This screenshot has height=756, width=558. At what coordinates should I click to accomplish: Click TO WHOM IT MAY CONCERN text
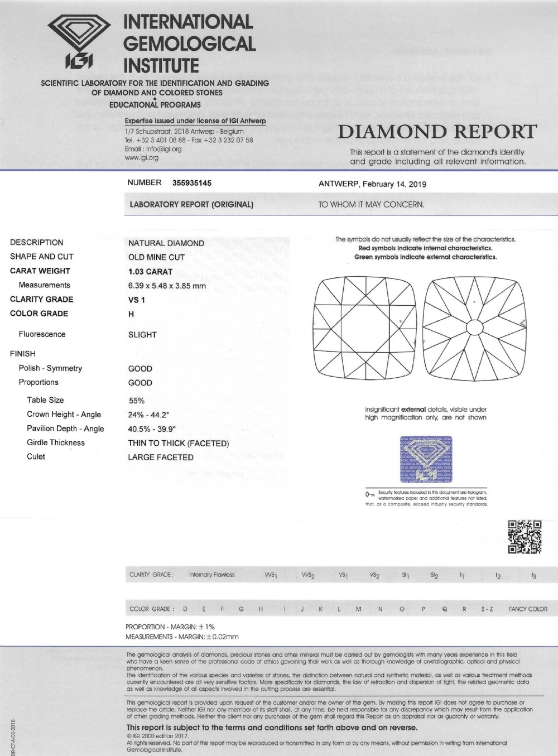(371, 204)
